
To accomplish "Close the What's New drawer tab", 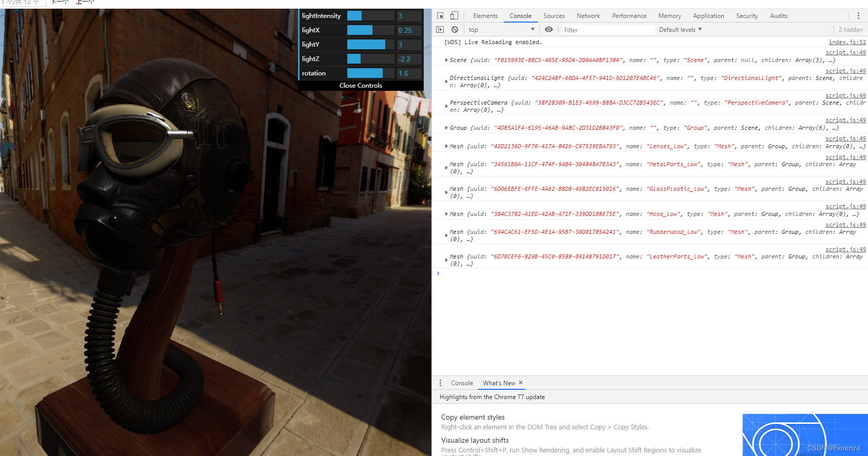I will click(521, 383).
